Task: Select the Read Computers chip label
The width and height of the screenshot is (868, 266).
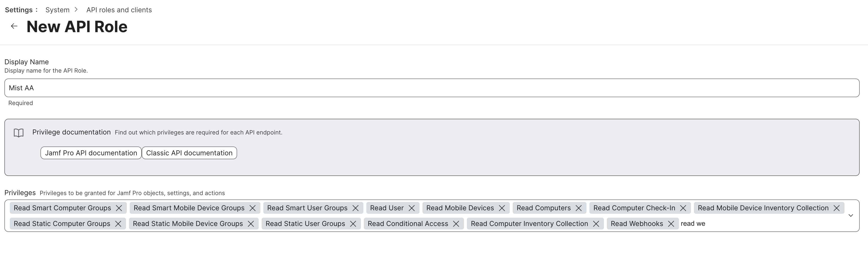Action: pos(544,208)
